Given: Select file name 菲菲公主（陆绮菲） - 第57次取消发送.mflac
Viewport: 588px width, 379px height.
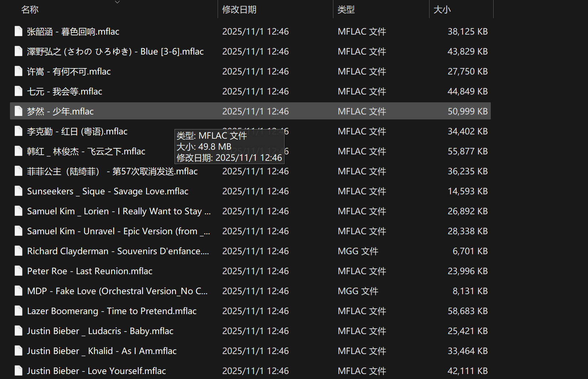Looking at the screenshot, I should click(x=112, y=171).
